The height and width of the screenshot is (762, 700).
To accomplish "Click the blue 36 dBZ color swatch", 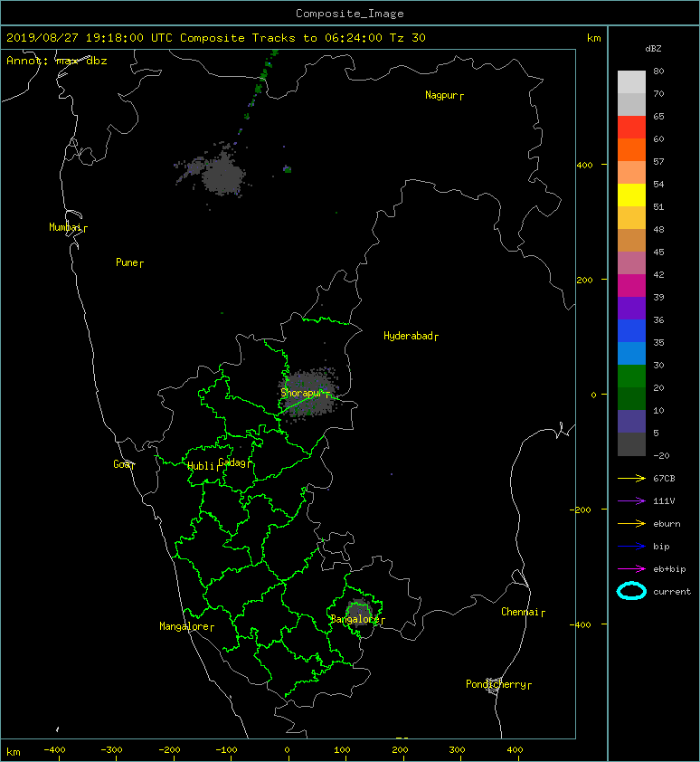I will point(631,330).
